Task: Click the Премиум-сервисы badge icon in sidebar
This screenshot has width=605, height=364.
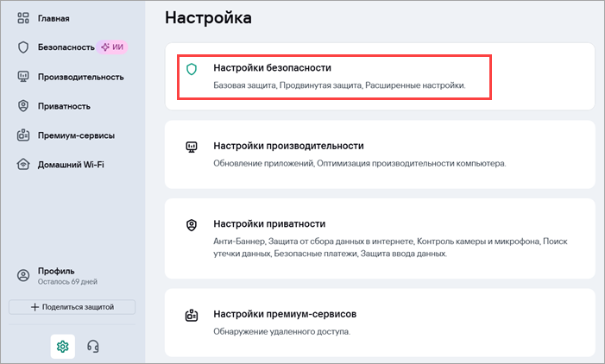Action: [23, 135]
